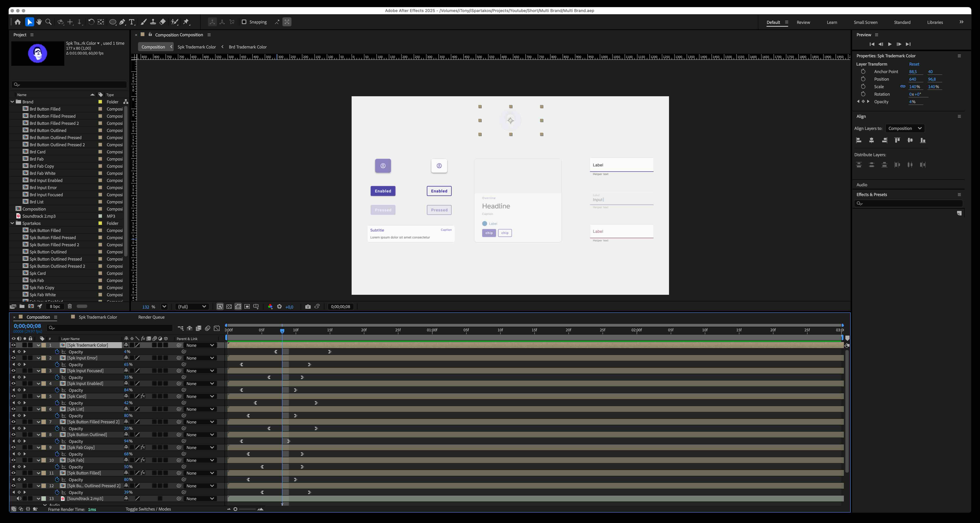Enable the Snapping checkbox
980x523 pixels.
pos(244,22)
